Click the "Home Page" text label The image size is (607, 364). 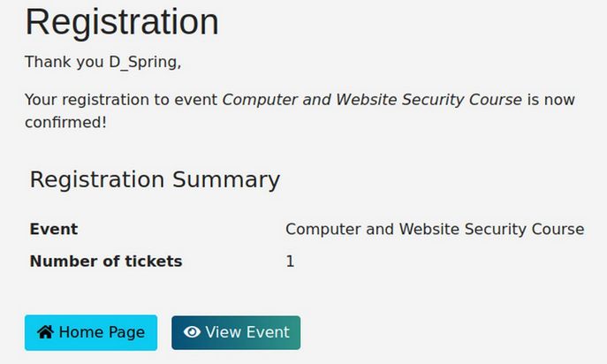pyautogui.click(x=102, y=332)
